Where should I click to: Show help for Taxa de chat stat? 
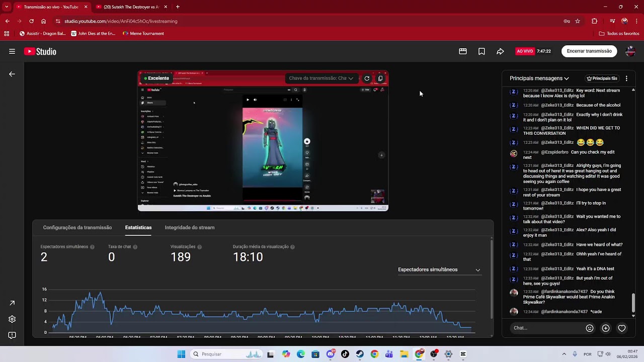[x=135, y=247]
